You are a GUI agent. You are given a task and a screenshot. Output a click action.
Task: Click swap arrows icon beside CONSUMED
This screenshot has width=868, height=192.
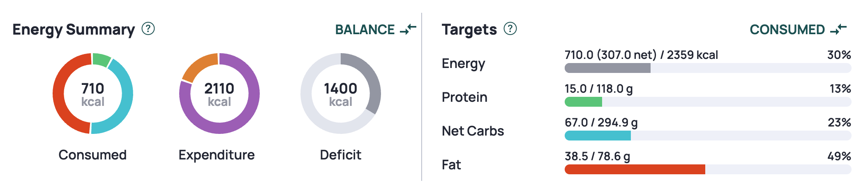(x=838, y=29)
